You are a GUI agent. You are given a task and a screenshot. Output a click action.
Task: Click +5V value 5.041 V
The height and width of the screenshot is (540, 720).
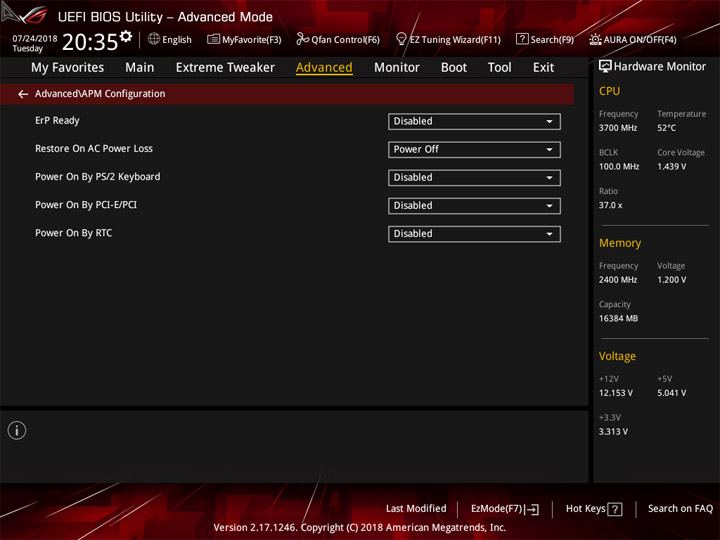[671, 393]
